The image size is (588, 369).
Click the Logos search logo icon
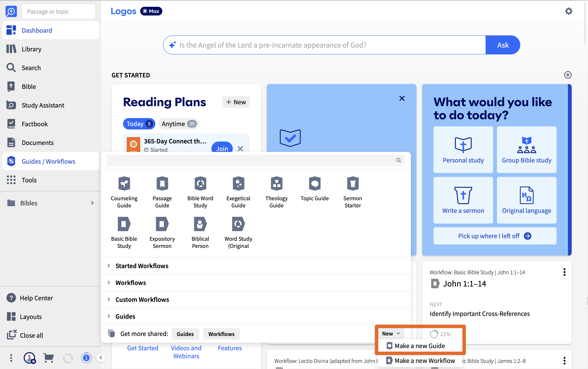(x=11, y=11)
